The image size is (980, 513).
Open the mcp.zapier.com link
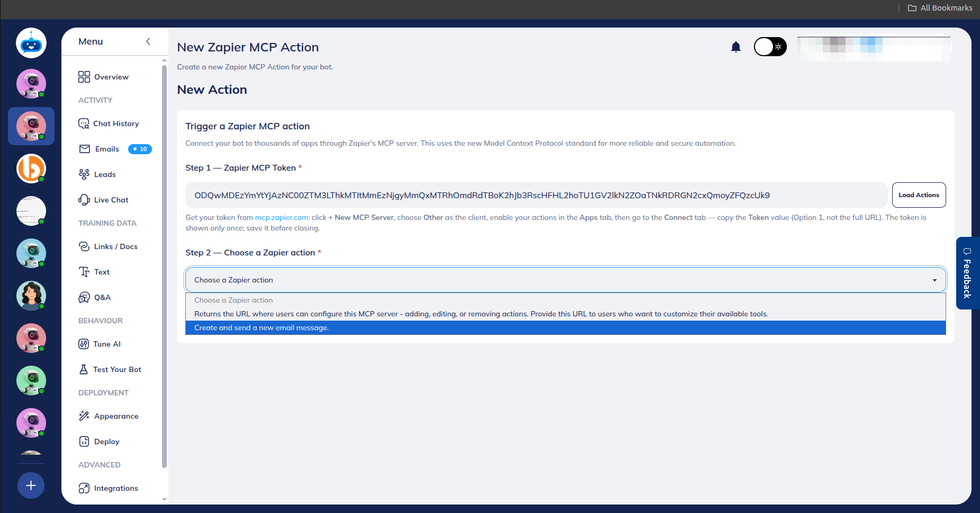tap(282, 217)
